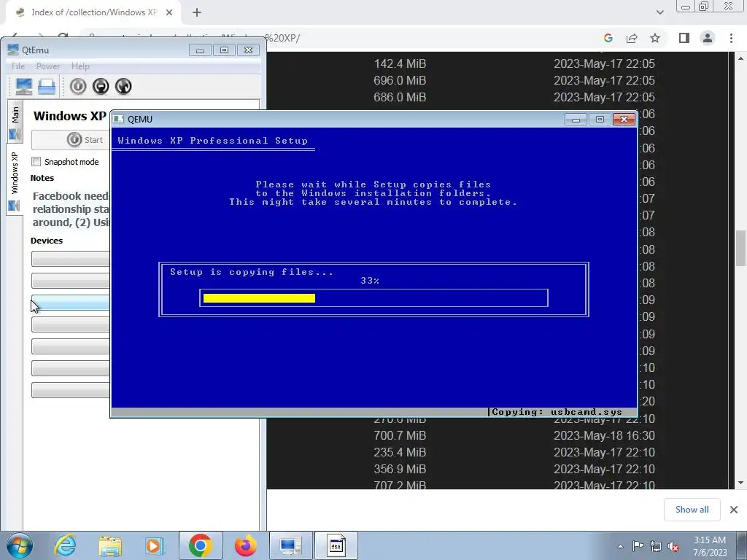Screen dimensions: 747x560
Task: Switch to Google Chrome in the taskbar
Action: pyautogui.click(x=200, y=545)
